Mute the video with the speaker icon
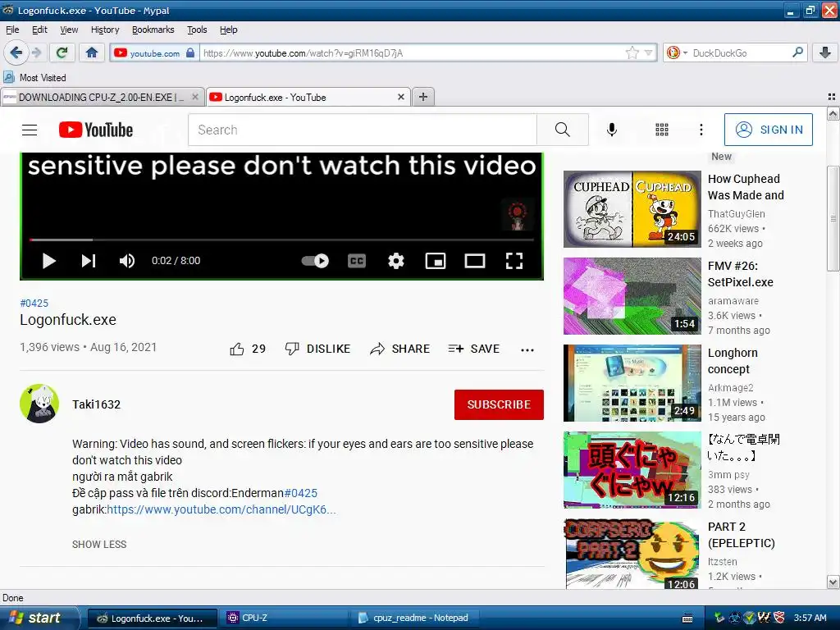840x630 pixels. point(127,261)
